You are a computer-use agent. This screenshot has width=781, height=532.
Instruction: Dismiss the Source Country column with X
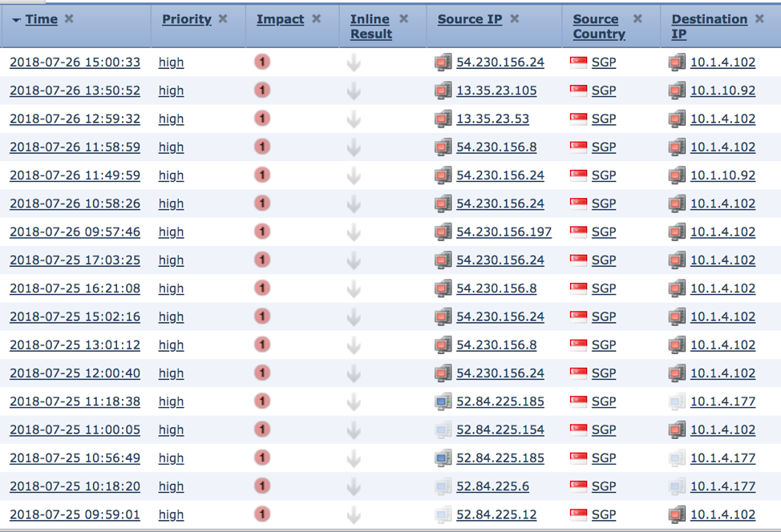tap(637, 18)
